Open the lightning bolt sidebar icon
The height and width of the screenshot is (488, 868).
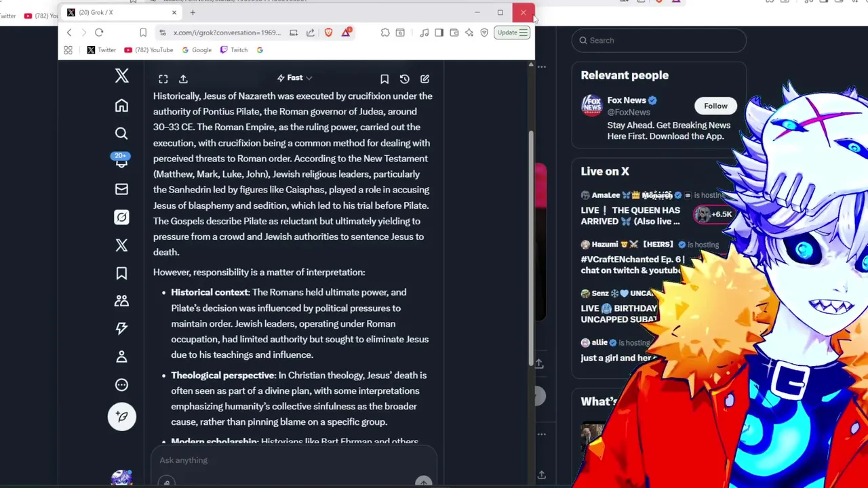[121, 329]
